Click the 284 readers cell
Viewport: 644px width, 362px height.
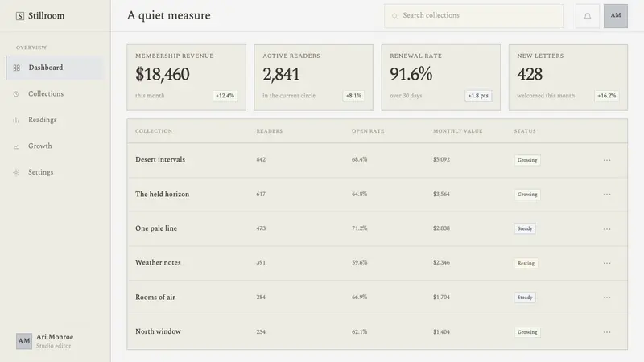pyautogui.click(x=261, y=297)
